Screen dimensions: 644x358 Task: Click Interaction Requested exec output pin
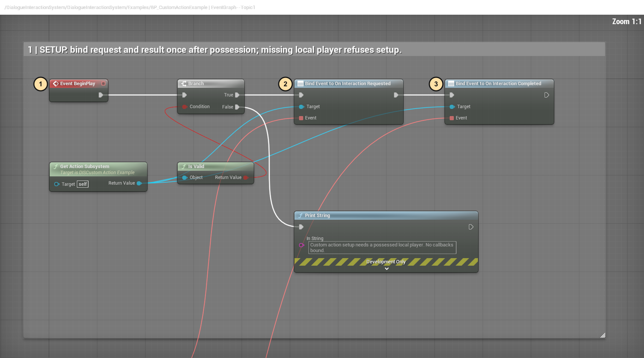pyautogui.click(x=396, y=95)
